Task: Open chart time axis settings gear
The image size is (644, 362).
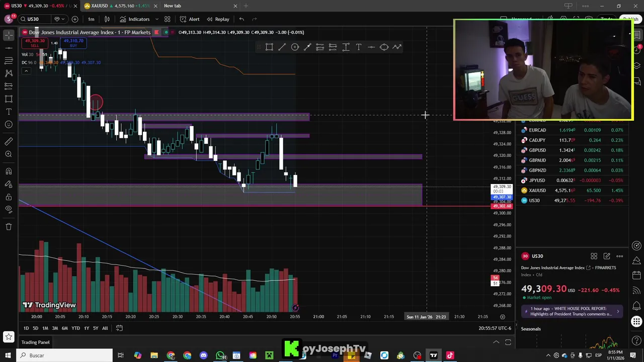Action: coord(502,317)
